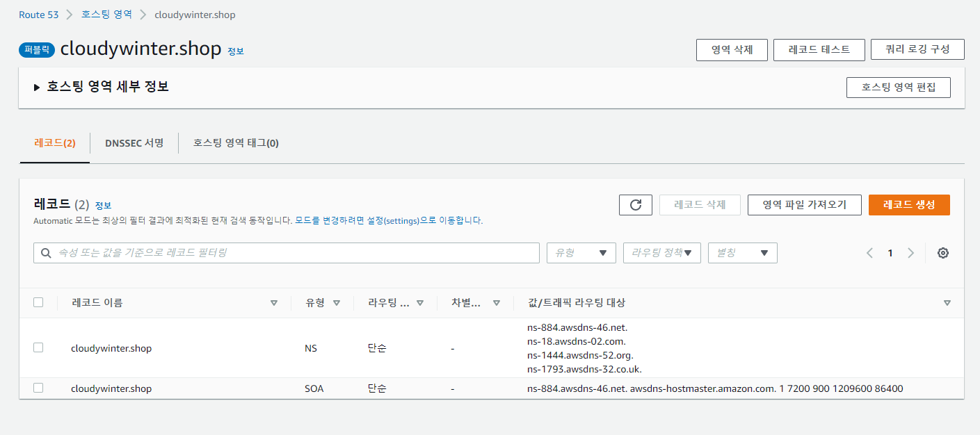Click page number 1 in pagination
This screenshot has height=435, width=980.
click(x=890, y=253)
